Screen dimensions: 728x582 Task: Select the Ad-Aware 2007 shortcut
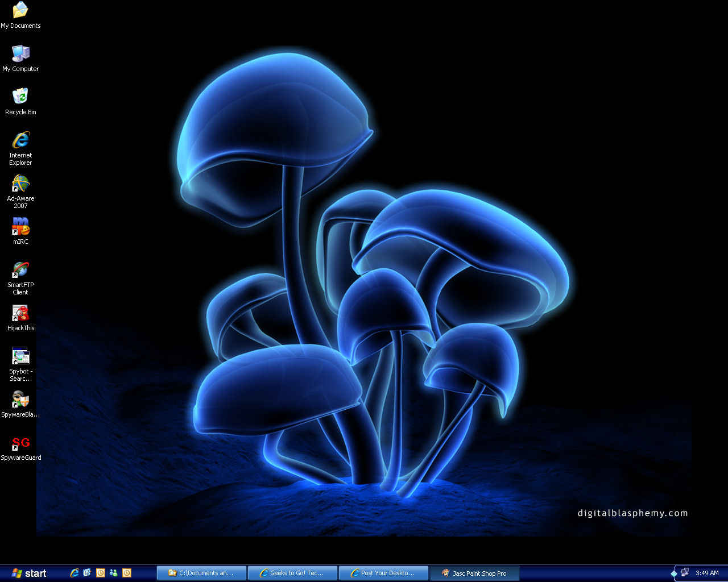click(x=20, y=192)
